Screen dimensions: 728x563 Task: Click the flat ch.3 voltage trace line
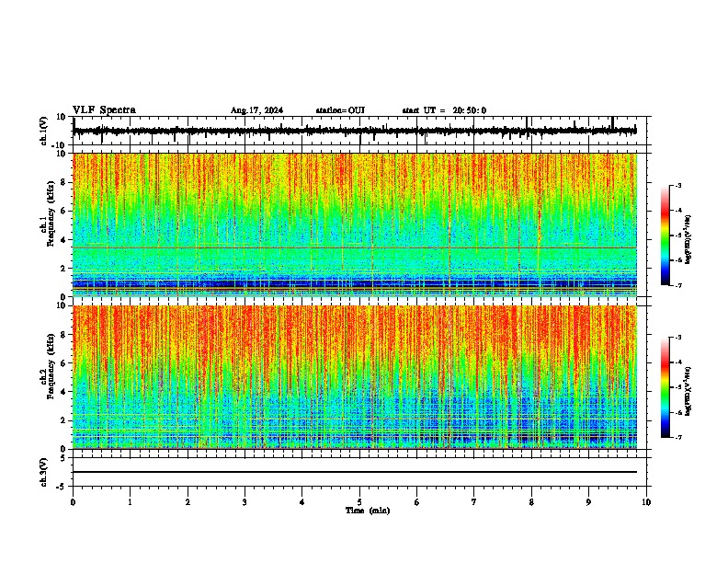[x=355, y=472]
